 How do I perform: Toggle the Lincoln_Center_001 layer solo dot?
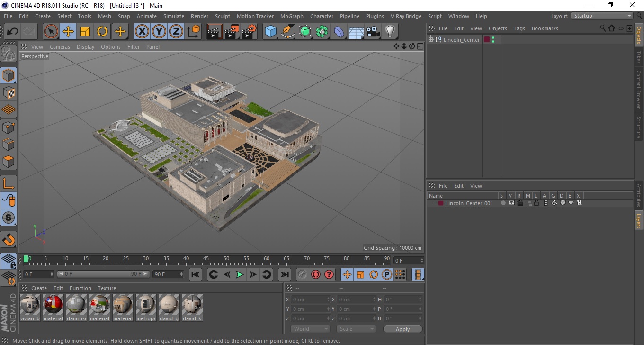503,203
